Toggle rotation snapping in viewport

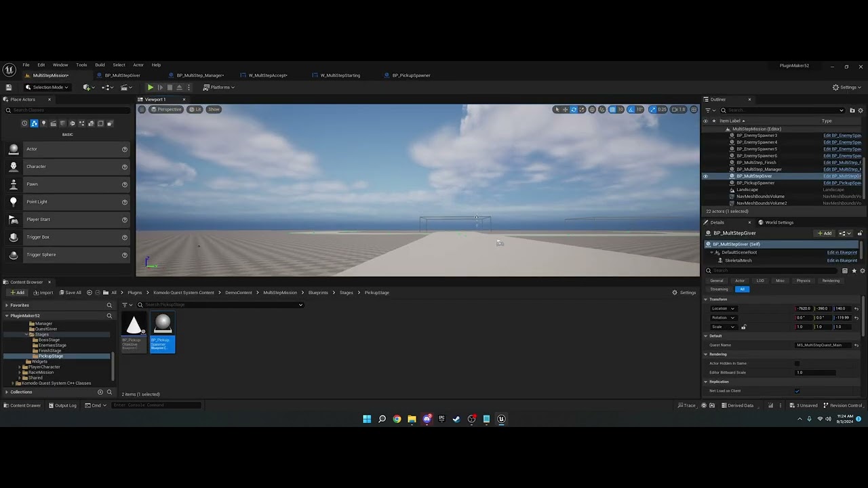coord(632,109)
